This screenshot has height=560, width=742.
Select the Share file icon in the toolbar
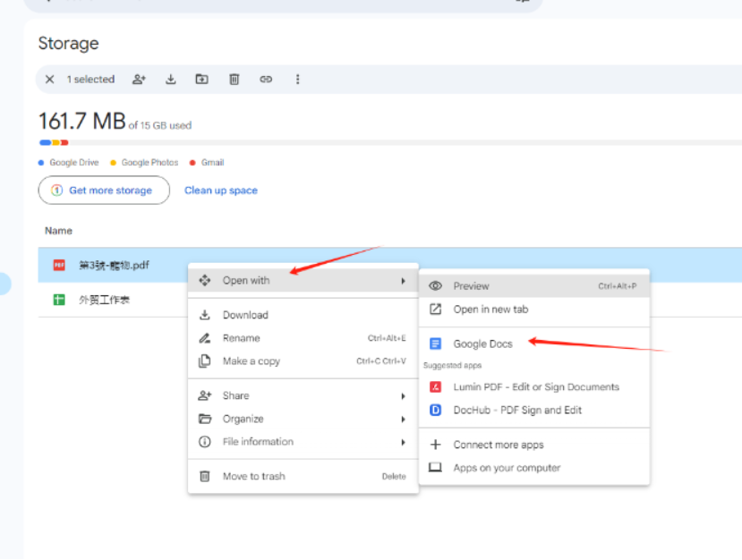pyautogui.click(x=139, y=80)
